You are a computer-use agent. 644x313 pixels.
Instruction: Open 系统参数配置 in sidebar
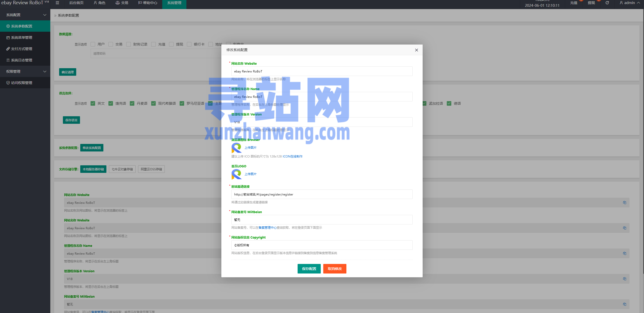[x=25, y=26]
